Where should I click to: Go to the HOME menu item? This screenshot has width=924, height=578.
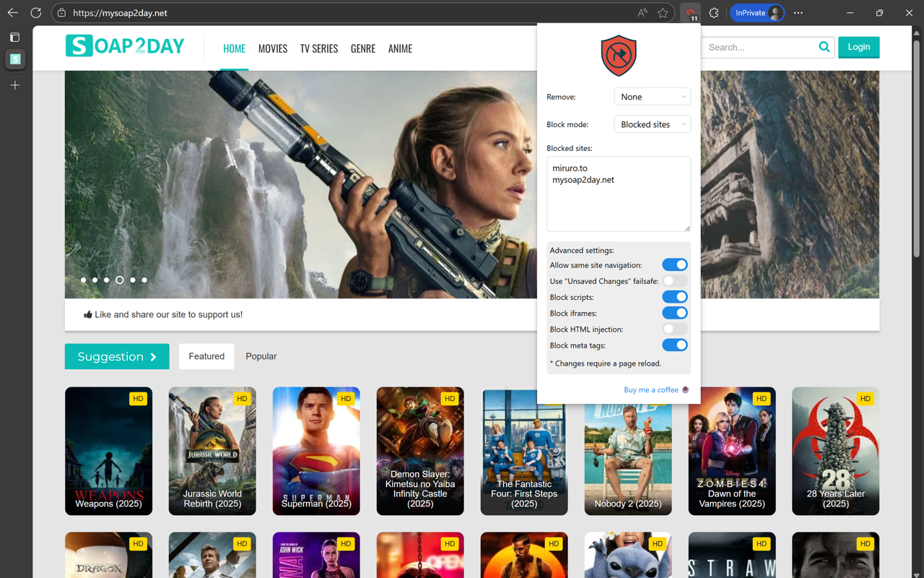[234, 48]
